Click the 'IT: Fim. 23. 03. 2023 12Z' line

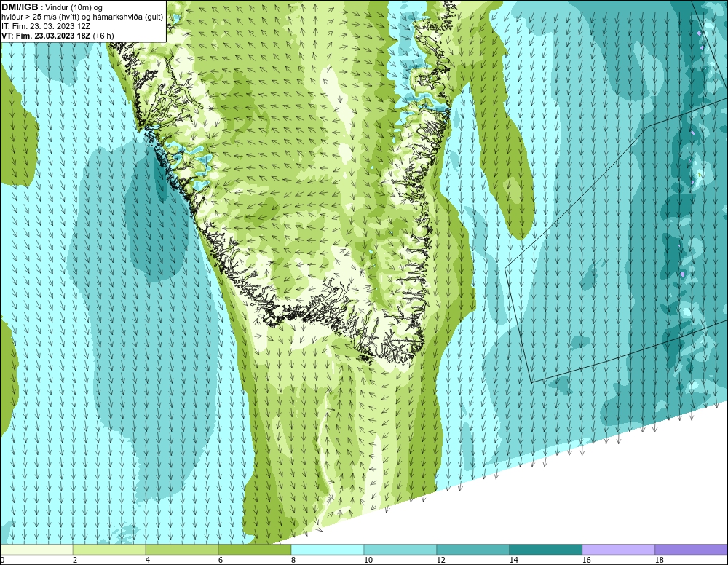[x=46, y=26]
